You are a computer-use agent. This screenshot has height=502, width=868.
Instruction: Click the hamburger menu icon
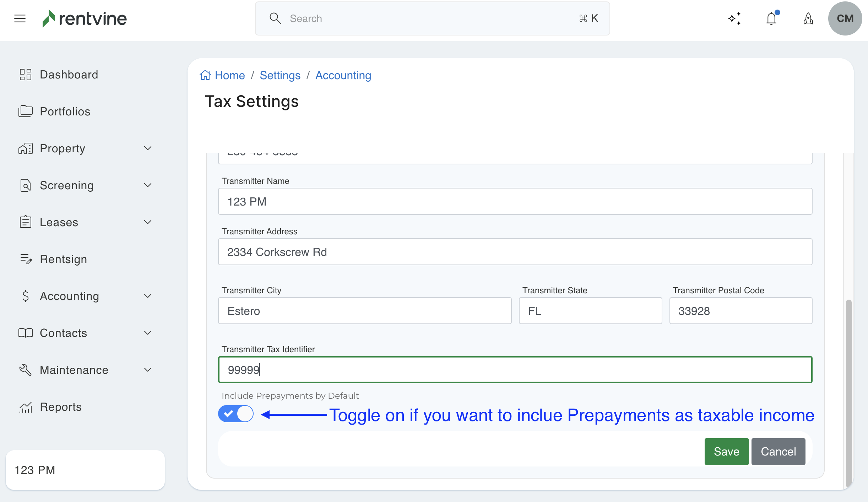pos(20,18)
